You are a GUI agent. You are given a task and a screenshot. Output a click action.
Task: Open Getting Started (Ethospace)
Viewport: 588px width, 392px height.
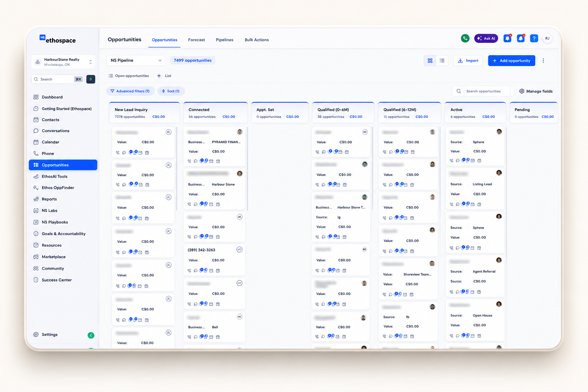(63, 109)
